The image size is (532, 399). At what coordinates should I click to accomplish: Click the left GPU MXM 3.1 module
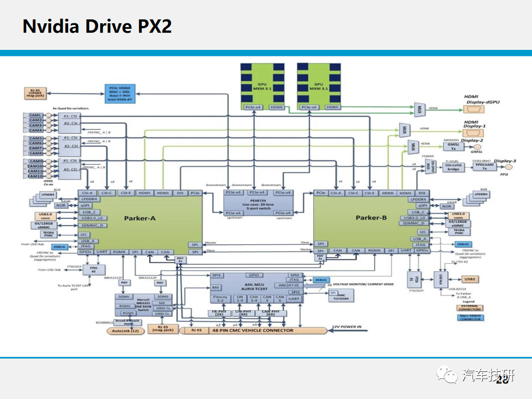(262, 86)
